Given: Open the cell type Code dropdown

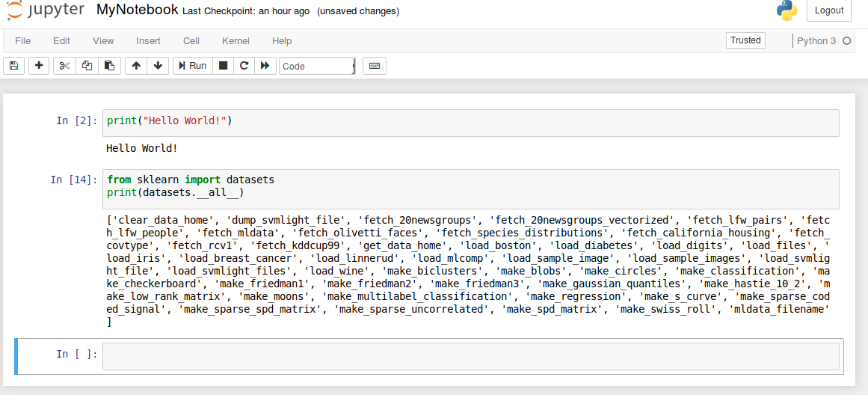Looking at the screenshot, I should 317,66.
